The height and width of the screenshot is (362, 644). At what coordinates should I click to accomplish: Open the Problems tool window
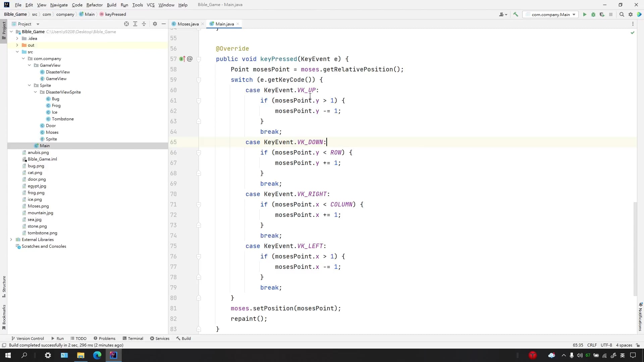coord(105,339)
